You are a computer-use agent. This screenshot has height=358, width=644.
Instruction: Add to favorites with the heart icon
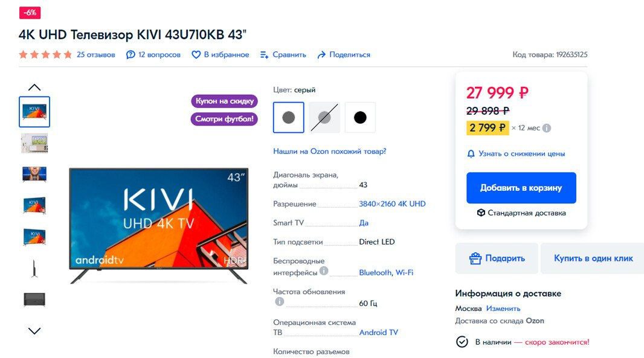pos(196,54)
